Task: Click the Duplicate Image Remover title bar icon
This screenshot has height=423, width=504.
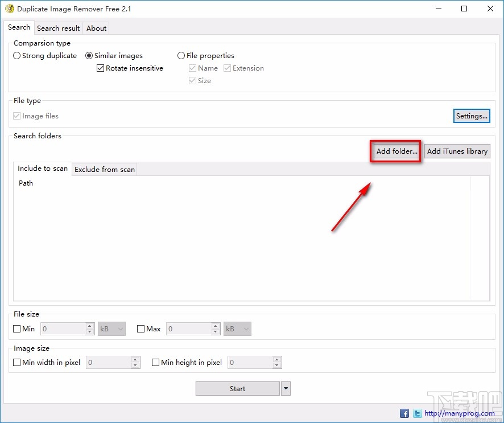Action: tap(10, 9)
